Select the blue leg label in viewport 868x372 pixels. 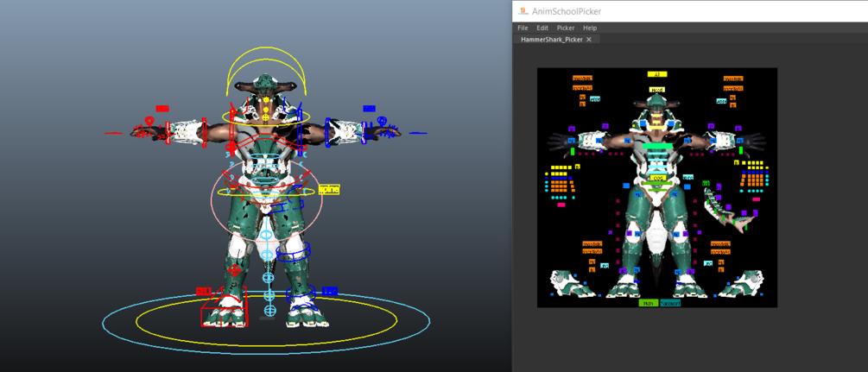(330, 291)
